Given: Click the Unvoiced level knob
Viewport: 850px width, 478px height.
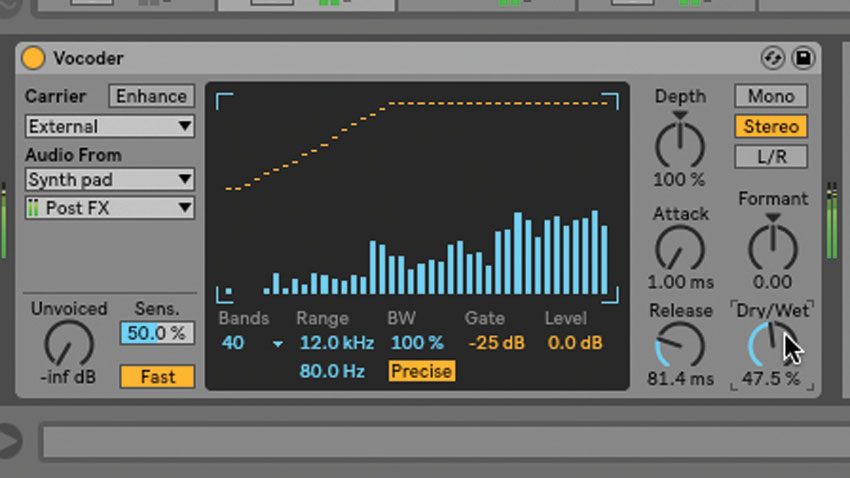Looking at the screenshot, I should (x=68, y=344).
